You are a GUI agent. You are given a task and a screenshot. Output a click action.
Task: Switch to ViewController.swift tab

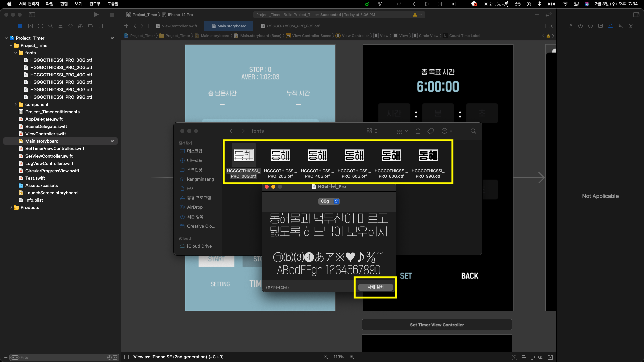pos(177,26)
